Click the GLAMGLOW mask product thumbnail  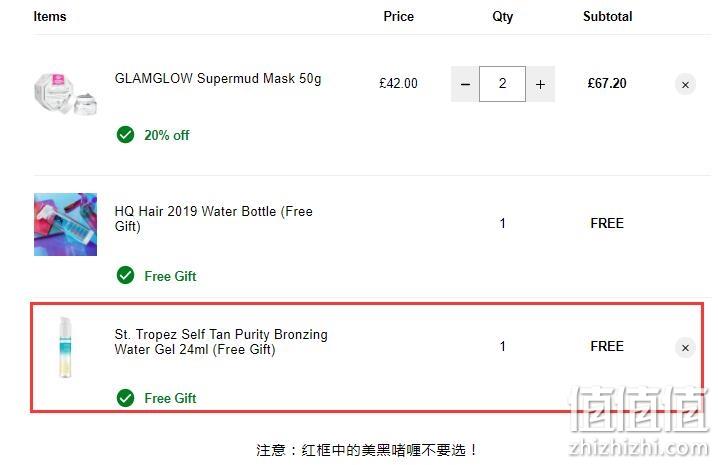tap(65, 94)
